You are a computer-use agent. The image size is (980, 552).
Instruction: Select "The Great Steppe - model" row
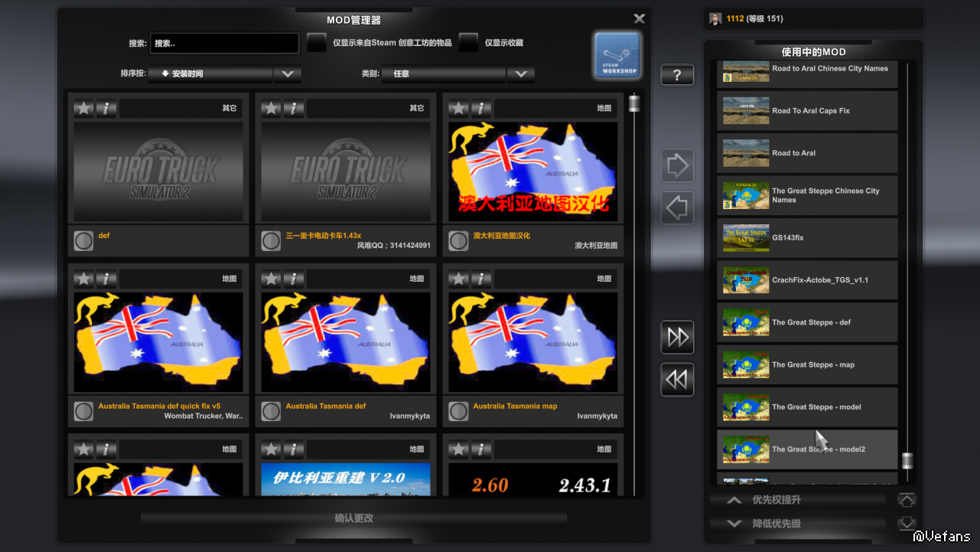tap(807, 407)
